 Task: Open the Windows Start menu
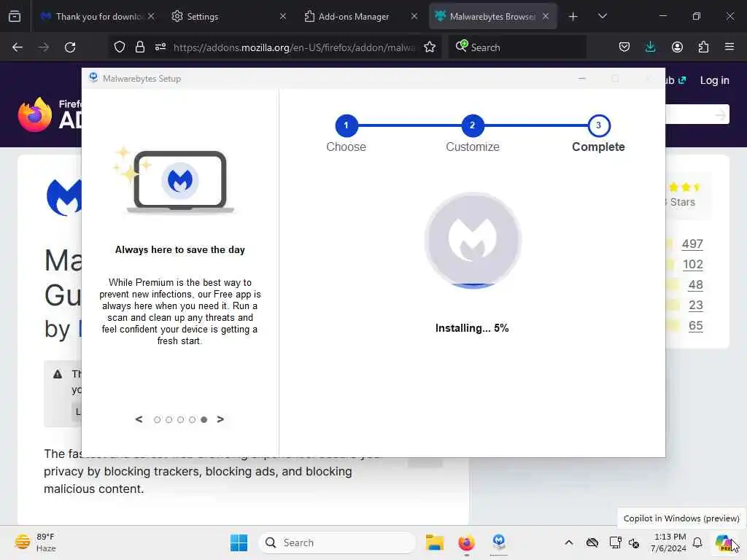coord(239,542)
